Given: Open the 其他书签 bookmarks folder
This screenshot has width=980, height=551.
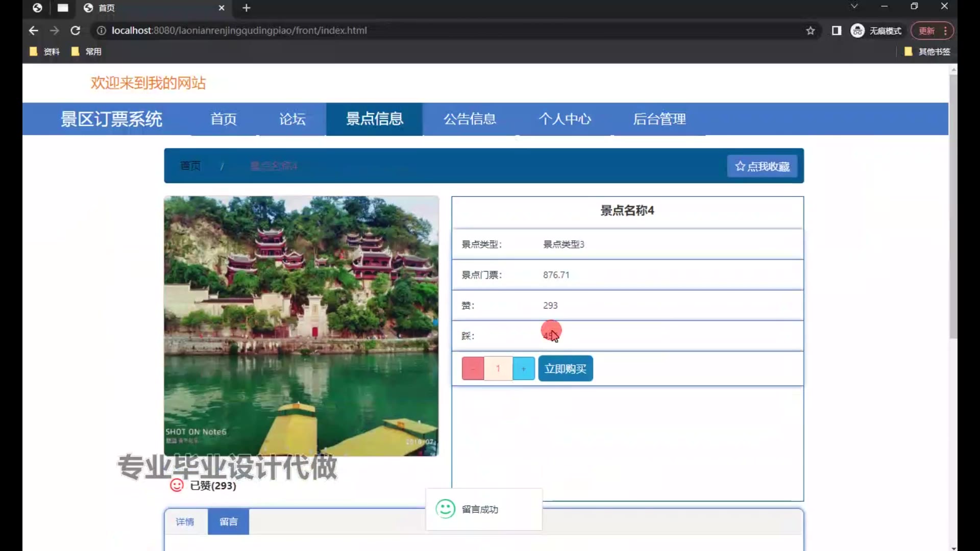Looking at the screenshot, I should point(927,52).
